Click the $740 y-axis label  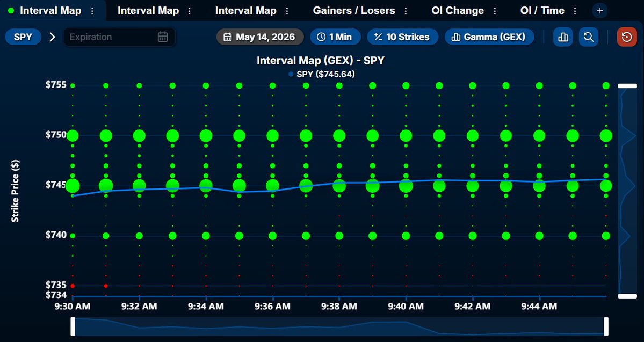click(56, 235)
